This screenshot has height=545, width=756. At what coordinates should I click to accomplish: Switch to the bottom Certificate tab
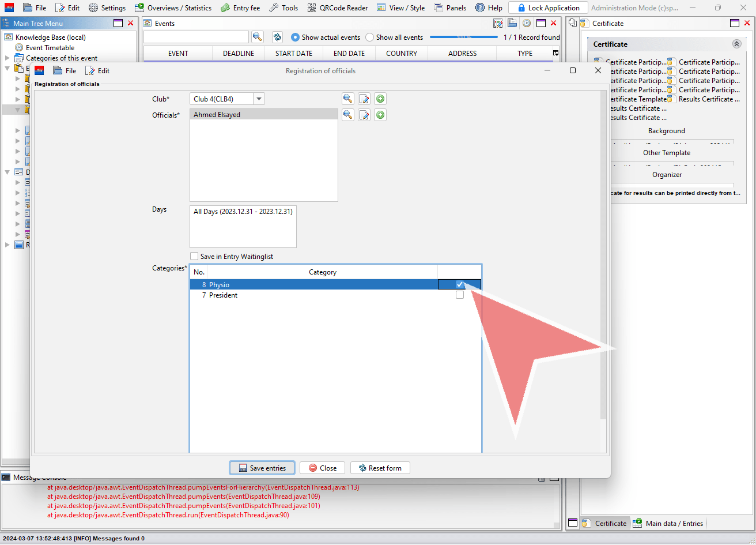(604, 523)
